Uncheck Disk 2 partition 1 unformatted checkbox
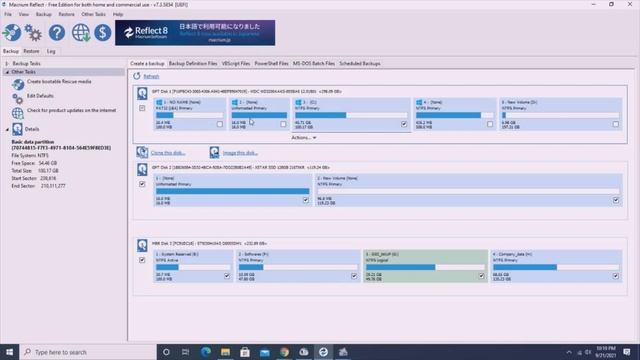 click(306, 200)
